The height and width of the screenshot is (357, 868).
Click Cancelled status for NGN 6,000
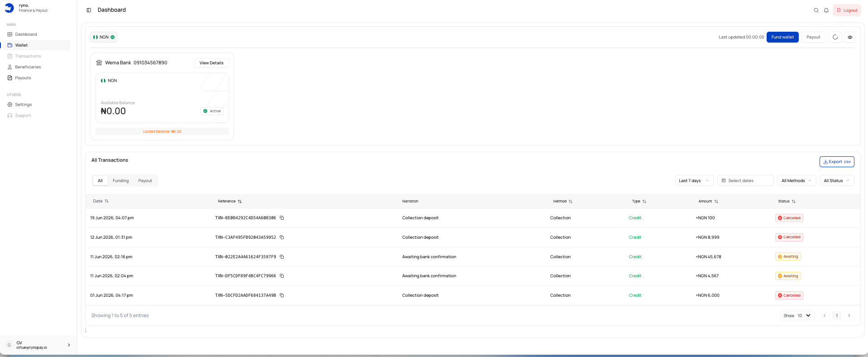789,295
